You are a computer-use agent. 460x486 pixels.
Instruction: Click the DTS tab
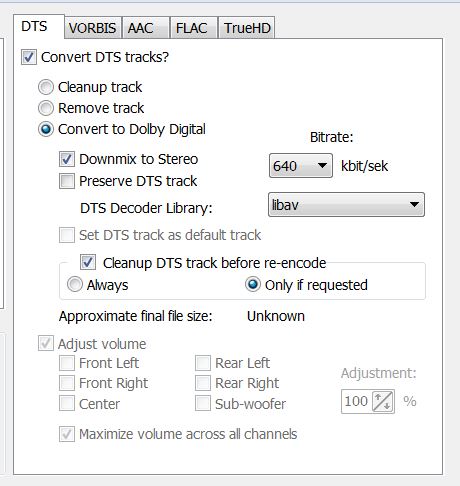pos(38,26)
